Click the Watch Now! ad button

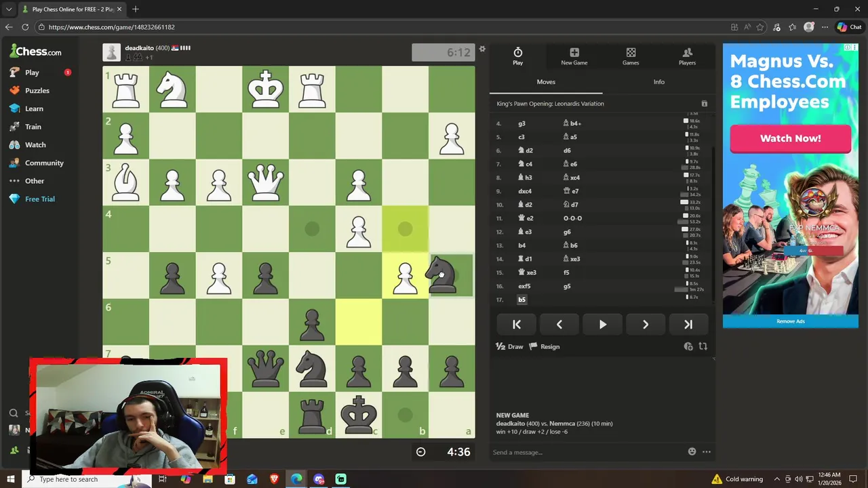click(790, 138)
